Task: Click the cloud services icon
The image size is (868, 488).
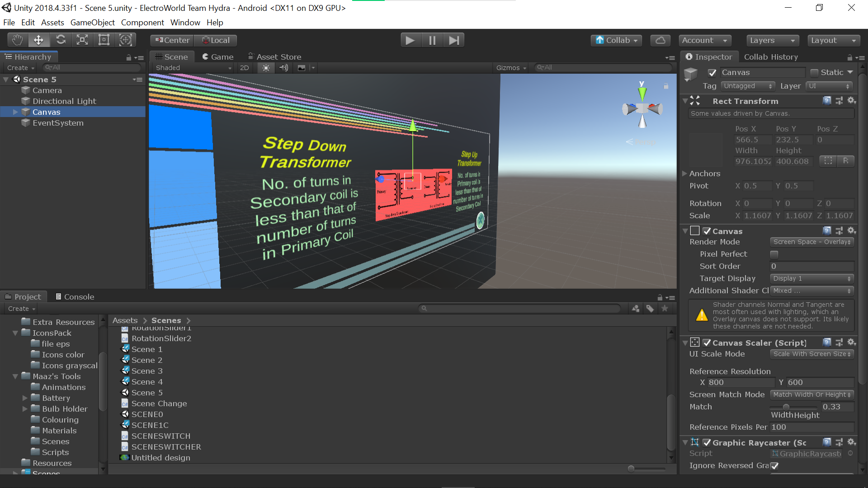Action: point(660,40)
